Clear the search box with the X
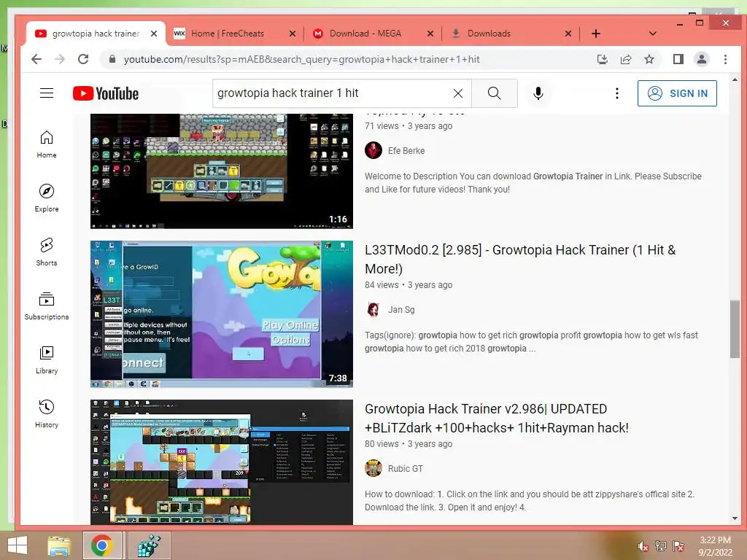Viewport: 747px width, 560px height. click(458, 93)
